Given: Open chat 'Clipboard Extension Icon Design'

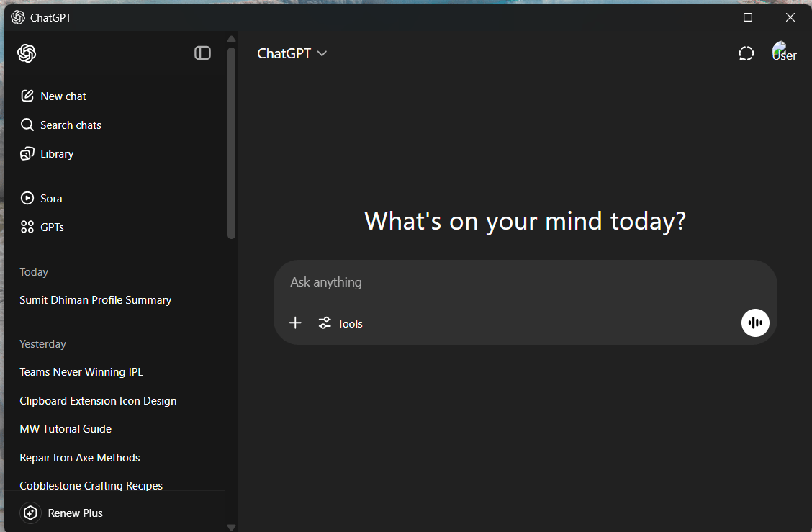Looking at the screenshot, I should (x=98, y=401).
